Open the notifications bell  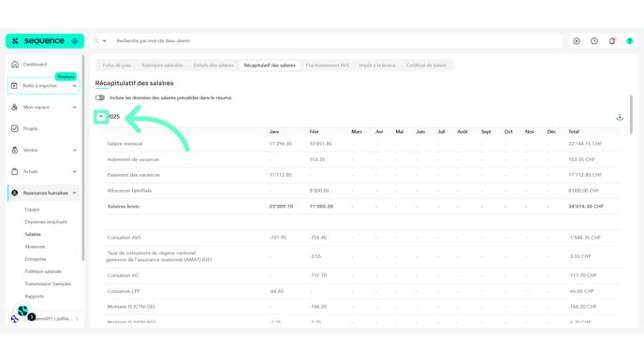[x=612, y=41]
